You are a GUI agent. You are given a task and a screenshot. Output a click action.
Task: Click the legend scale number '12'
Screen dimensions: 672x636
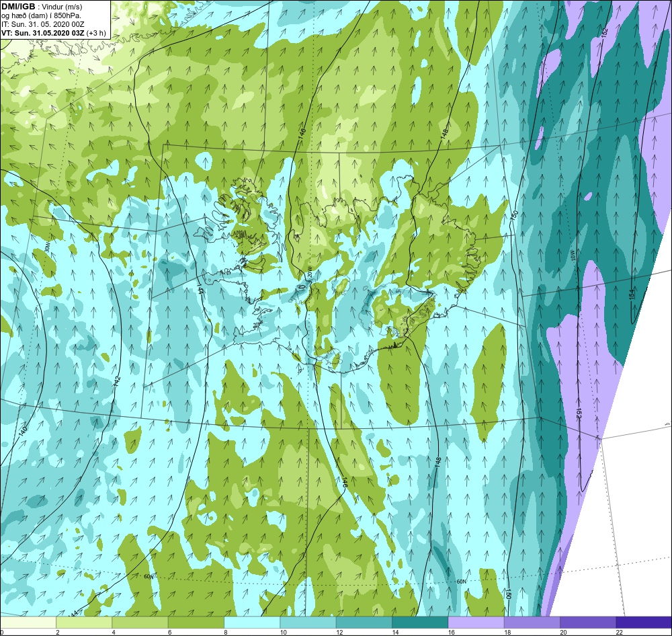[x=339, y=632]
